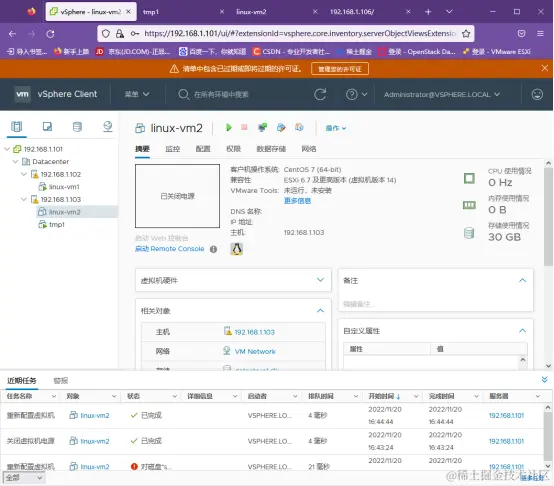
Task: Open 192.168.1.101 server link in first task row
Action: 506,416
